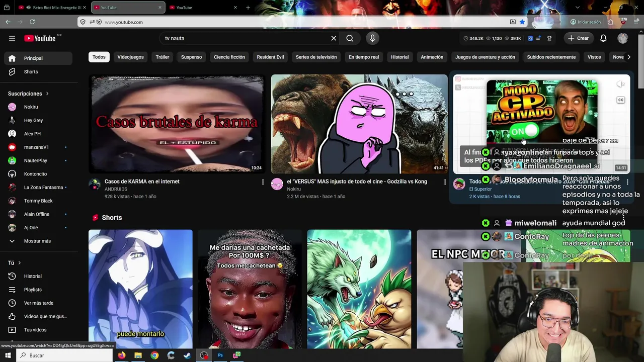Image resolution: width=644 pixels, height=362 pixels.
Task: Open Playlists in the sidebar
Action: coord(38,290)
